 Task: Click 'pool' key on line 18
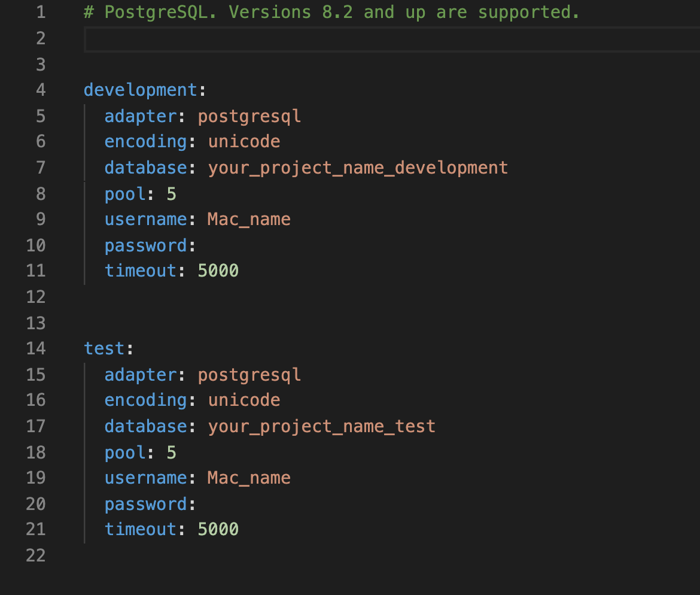[x=125, y=453]
